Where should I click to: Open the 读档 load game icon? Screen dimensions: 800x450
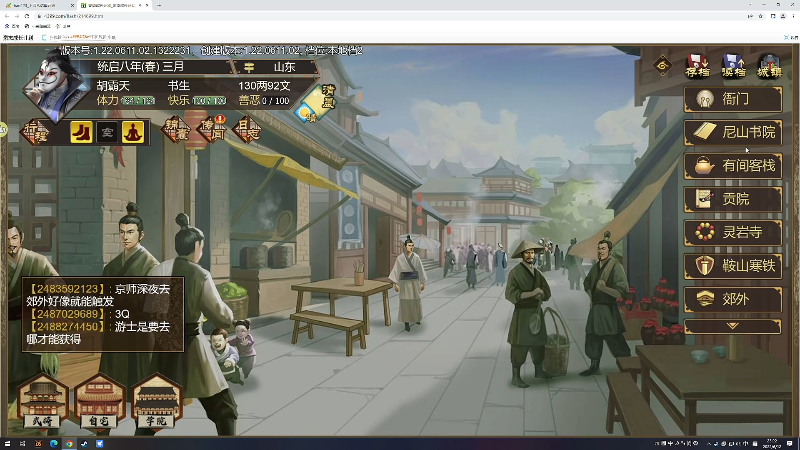click(x=733, y=66)
